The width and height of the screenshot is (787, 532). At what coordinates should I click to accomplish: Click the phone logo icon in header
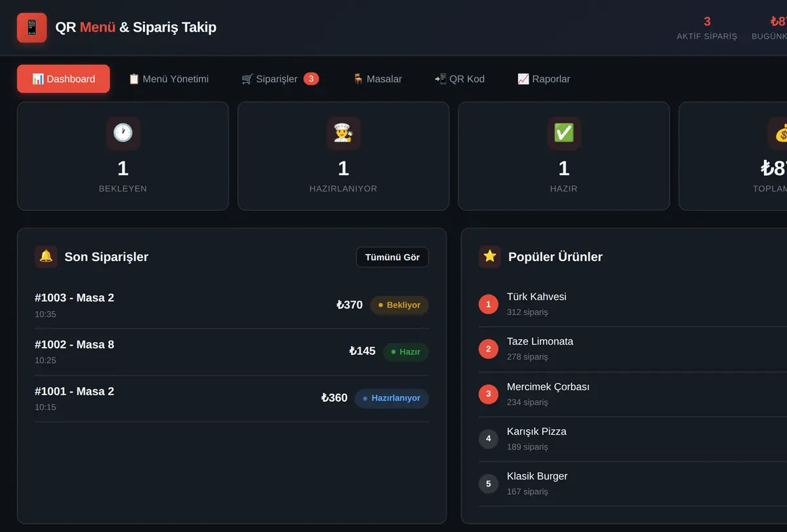(x=31, y=28)
